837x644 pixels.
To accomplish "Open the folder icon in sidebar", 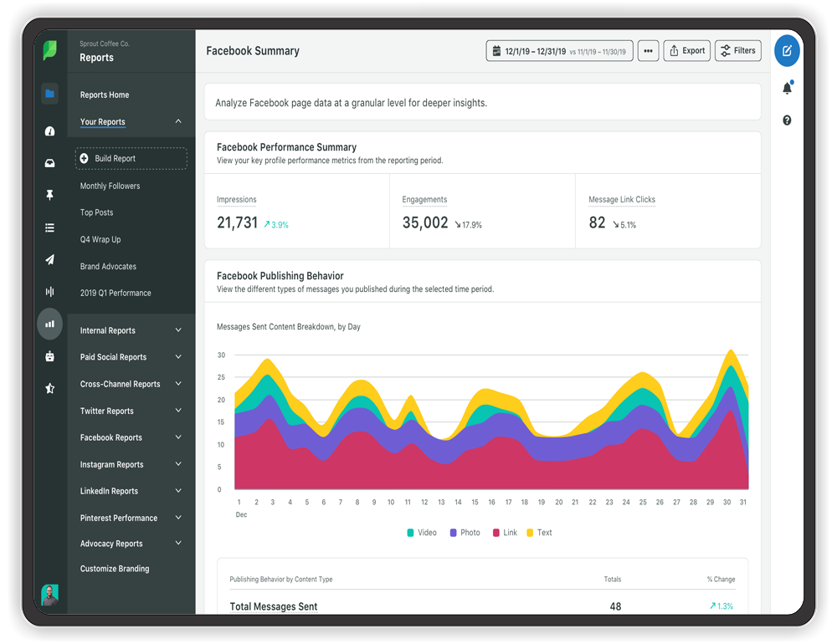I will tap(50, 94).
